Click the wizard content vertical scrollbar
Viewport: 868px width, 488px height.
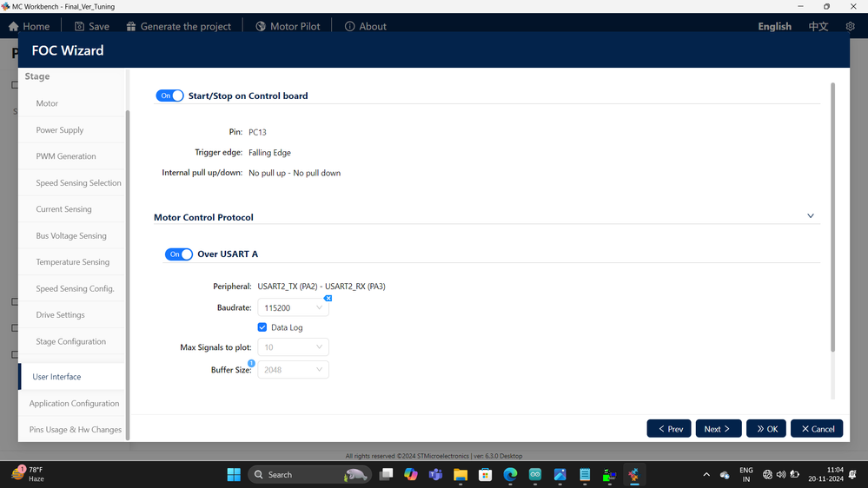coord(832,217)
